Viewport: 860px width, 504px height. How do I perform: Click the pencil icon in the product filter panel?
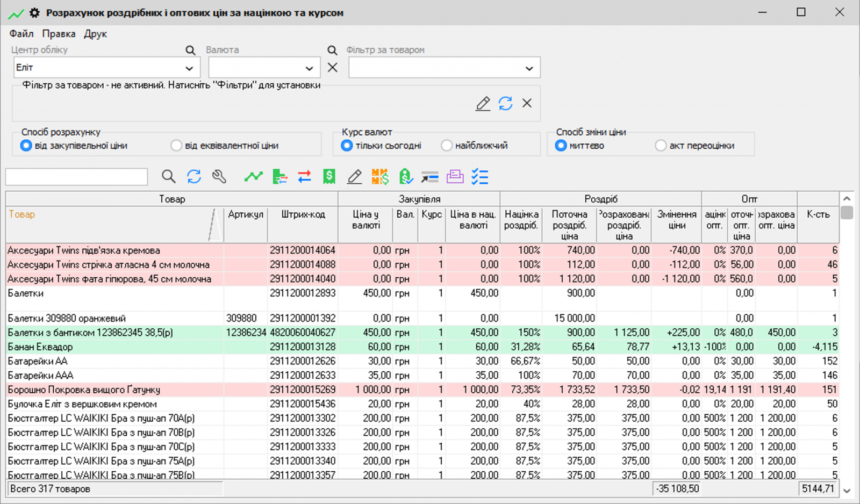(x=483, y=103)
